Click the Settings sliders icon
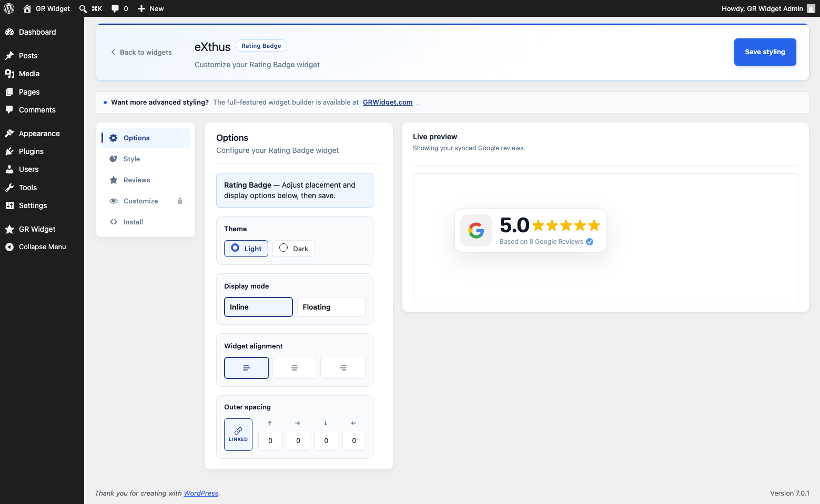The image size is (820, 504). click(9, 205)
